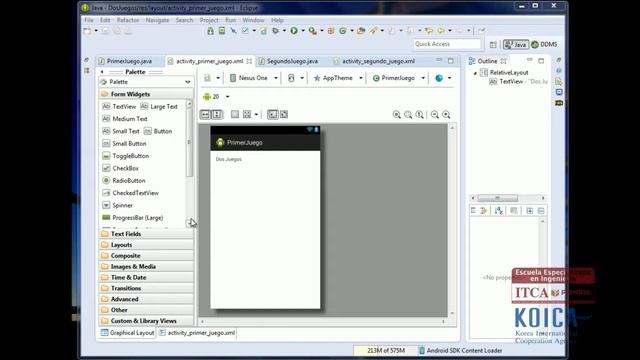Open the Project menu
Screen dimensions: 640x360
pos(209,20)
